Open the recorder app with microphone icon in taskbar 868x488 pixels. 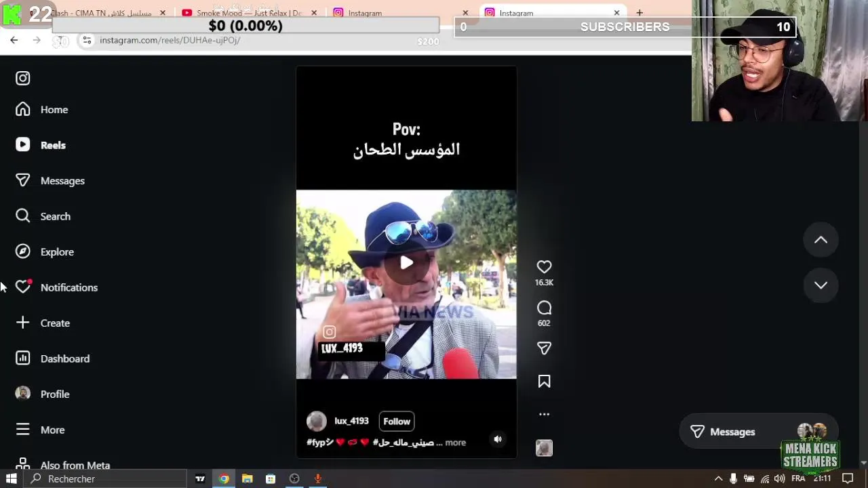[317, 479]
